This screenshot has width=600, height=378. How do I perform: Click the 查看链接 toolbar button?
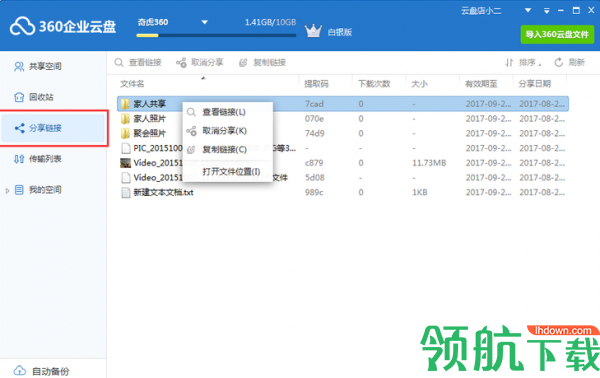[x=138, y=62]
